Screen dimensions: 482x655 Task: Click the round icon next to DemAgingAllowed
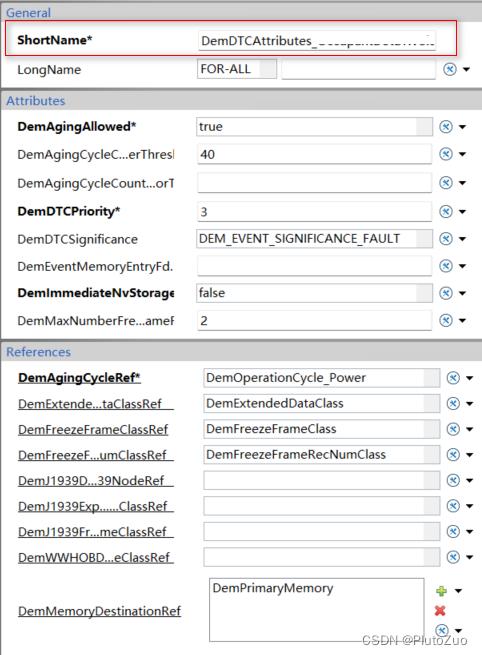[446, 127]
